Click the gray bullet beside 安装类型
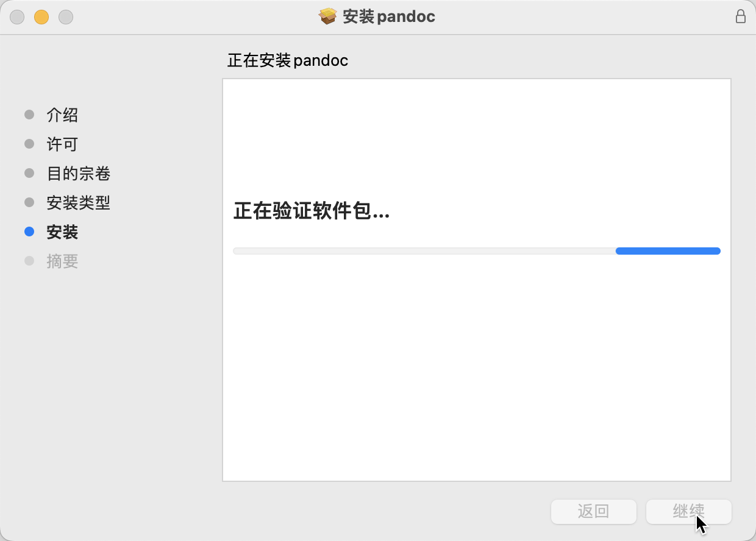This screenshot has width=756, height=541. point(29,202)
